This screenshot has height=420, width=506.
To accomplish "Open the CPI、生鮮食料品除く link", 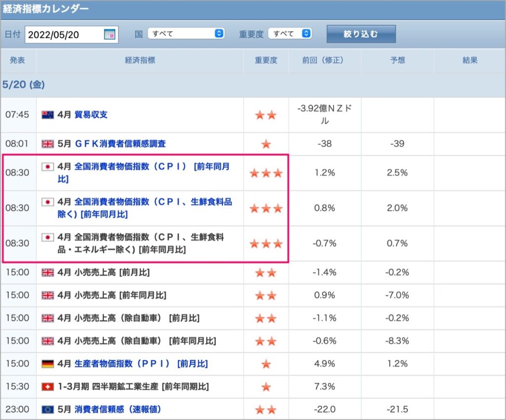I will pos(145,208).
